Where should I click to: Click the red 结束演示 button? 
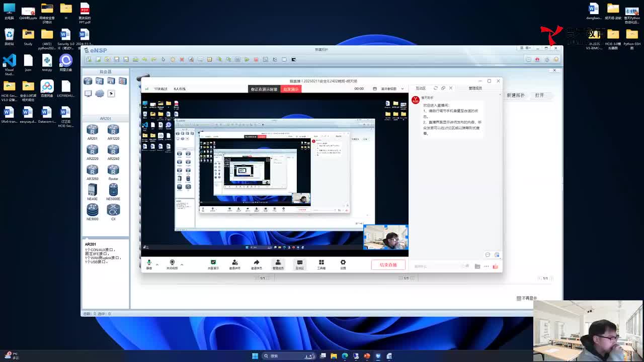coord(291,89)
